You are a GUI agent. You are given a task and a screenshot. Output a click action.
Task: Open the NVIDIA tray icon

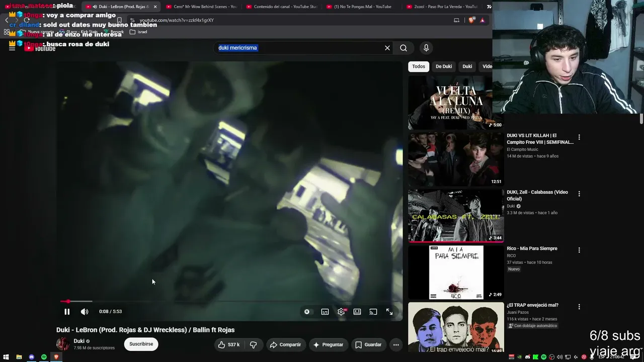tap(520, 357)
